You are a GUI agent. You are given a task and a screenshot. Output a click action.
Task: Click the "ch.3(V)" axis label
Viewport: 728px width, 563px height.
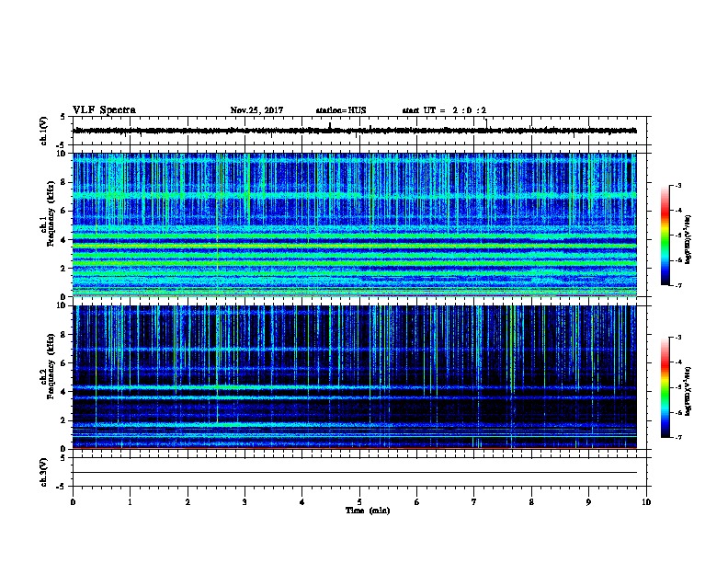(43, 472)
